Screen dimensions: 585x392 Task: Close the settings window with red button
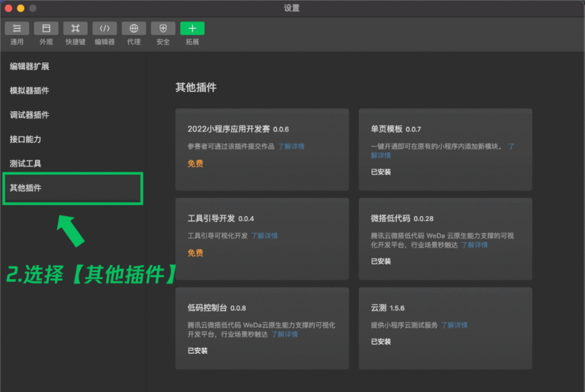coord(8,8)
